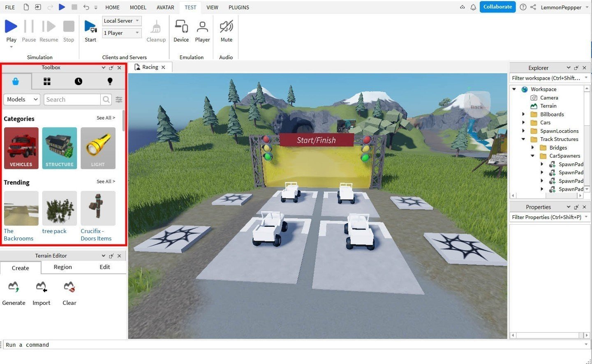Click the undo arrow in quick access bar
Viewport: 592px width, 364px height.
pyautogui.click(x=86, y=7)
